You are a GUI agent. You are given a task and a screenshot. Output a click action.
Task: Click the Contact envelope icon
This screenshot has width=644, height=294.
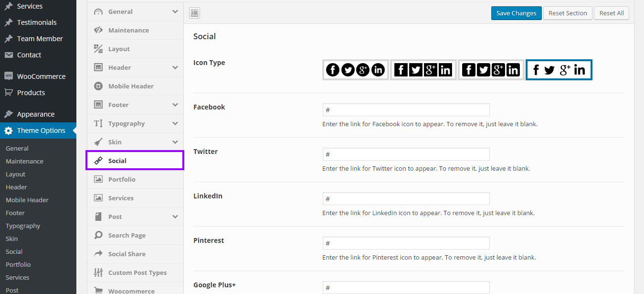(x=9, y=55)
